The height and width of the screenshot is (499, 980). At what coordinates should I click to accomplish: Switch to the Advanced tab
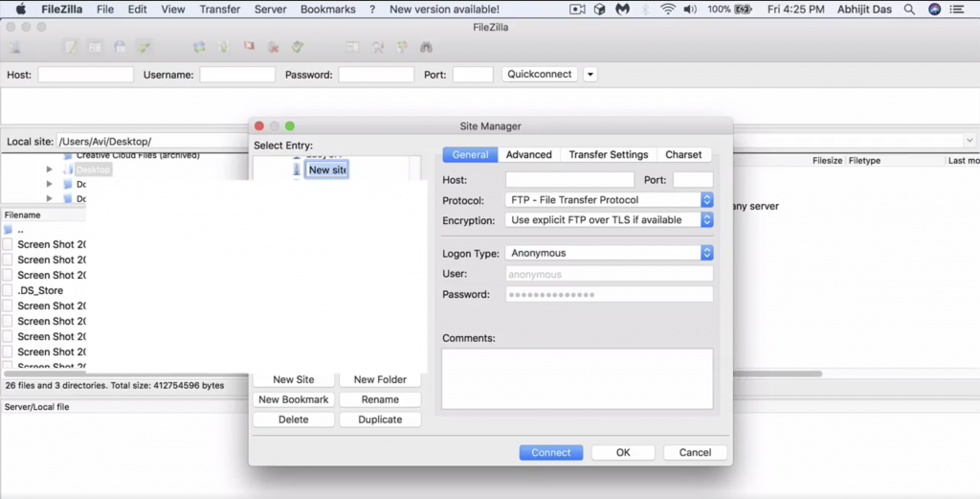528,154
